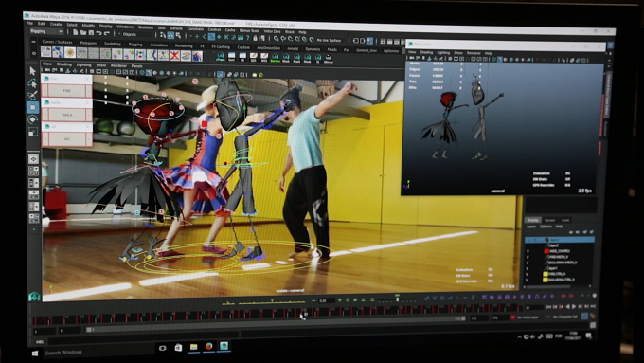Open Layers menu in Layer Editor
The height and width of the screenshot is (363, 644).
tap(531, 227)
